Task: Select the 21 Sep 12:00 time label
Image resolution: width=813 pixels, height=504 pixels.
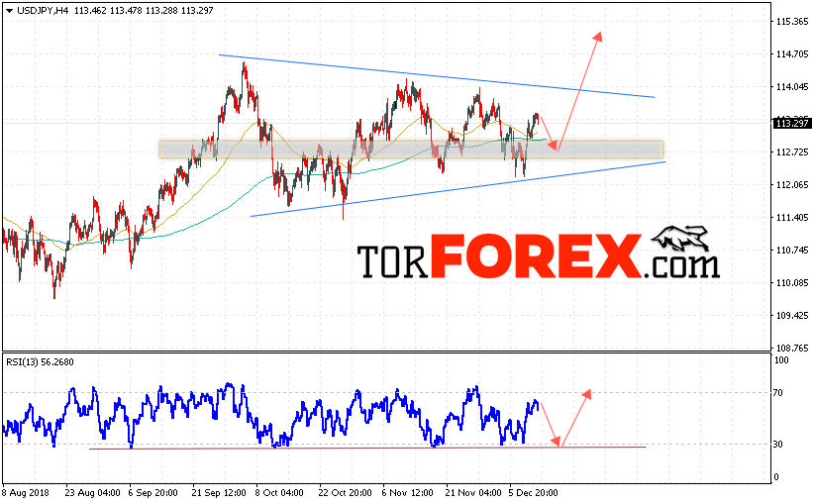Action: point(219,492)
